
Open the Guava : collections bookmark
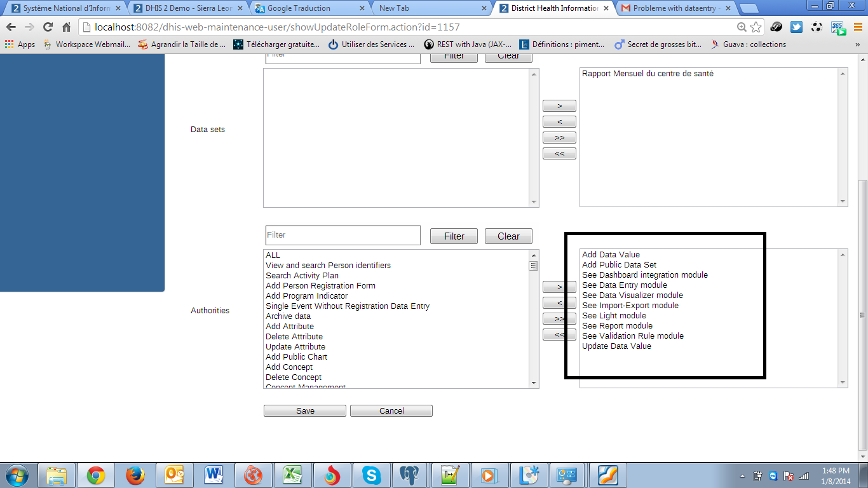[x=749, y=44]
